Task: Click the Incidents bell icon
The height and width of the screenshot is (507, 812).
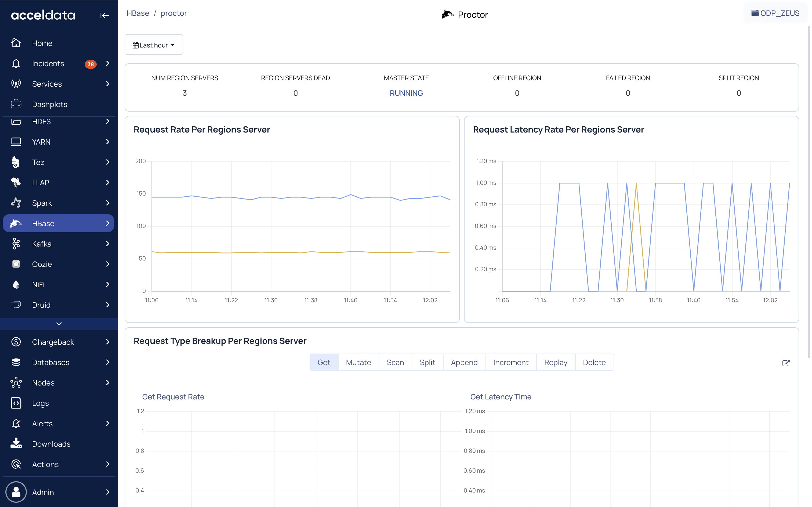Action: coord(16,63)
